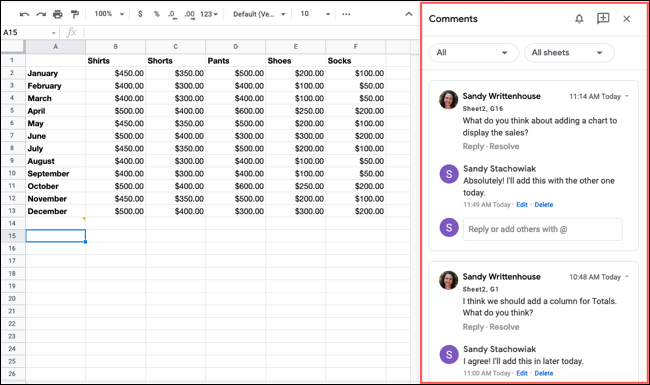Add a new comment icon
Viewport: 650px width, 385px height.
click(603, 18)
